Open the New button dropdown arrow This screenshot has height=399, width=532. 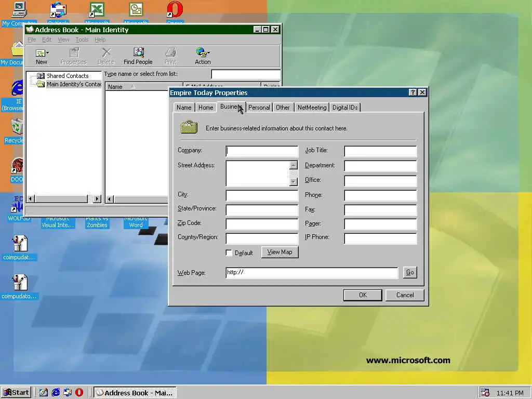47,52
